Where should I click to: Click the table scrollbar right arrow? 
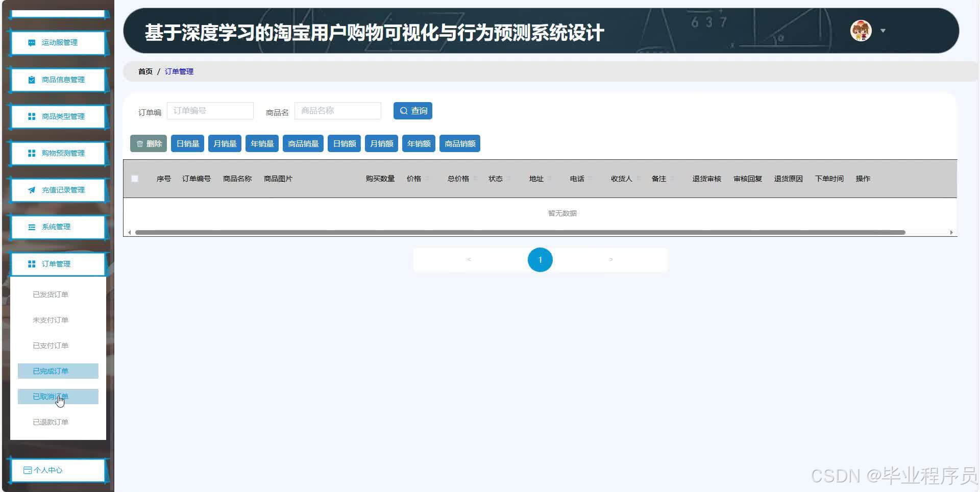pos(951,233)
